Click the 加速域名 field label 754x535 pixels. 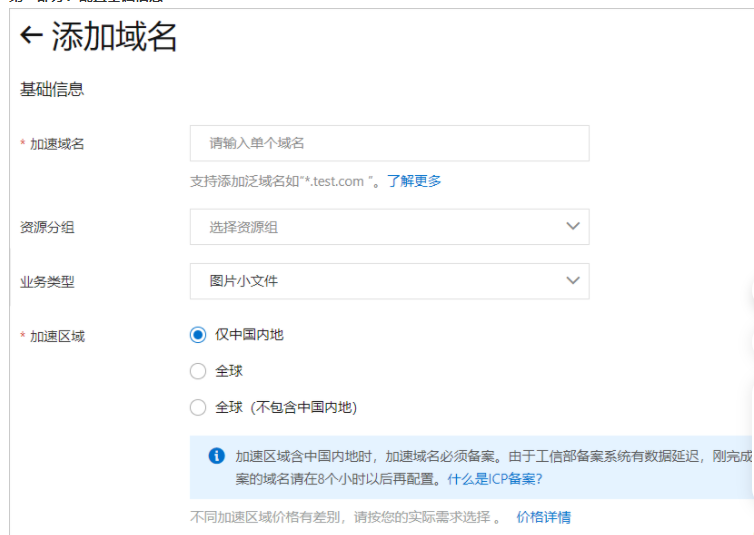point(57,144)
